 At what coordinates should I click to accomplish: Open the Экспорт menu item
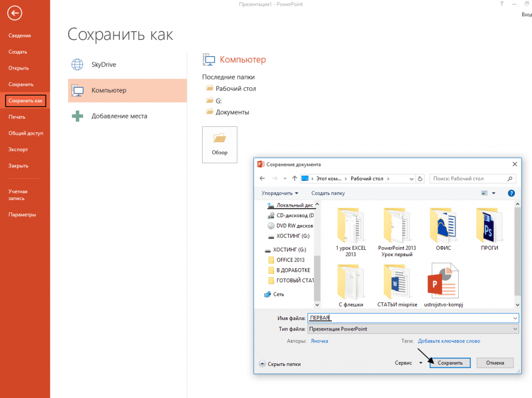(18, 150)
